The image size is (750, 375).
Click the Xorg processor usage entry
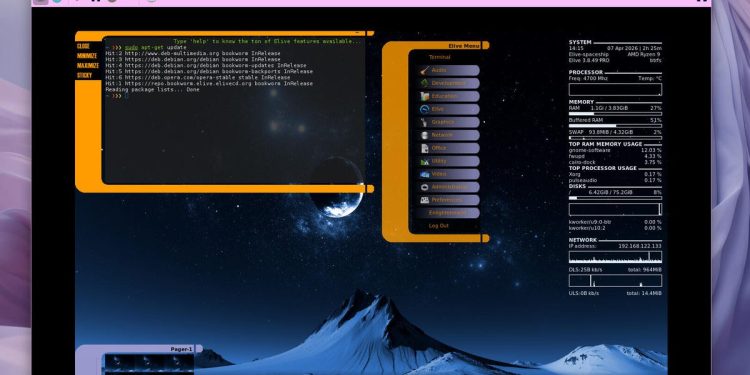click(615, 174)
